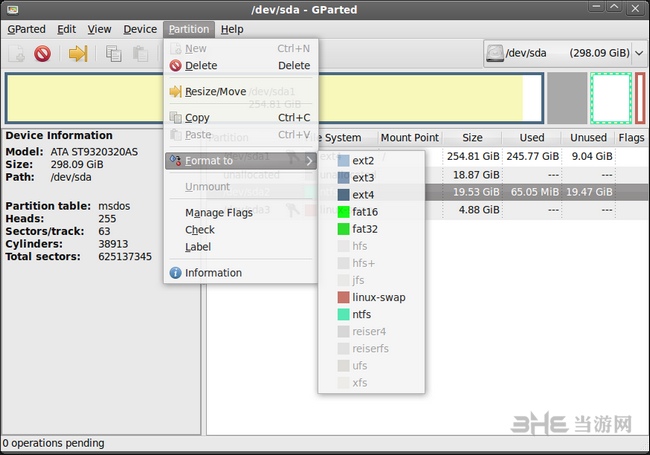Select Label menu entry
The height and width of the screenshot is (455, 650).
click(x=241, y=247)
